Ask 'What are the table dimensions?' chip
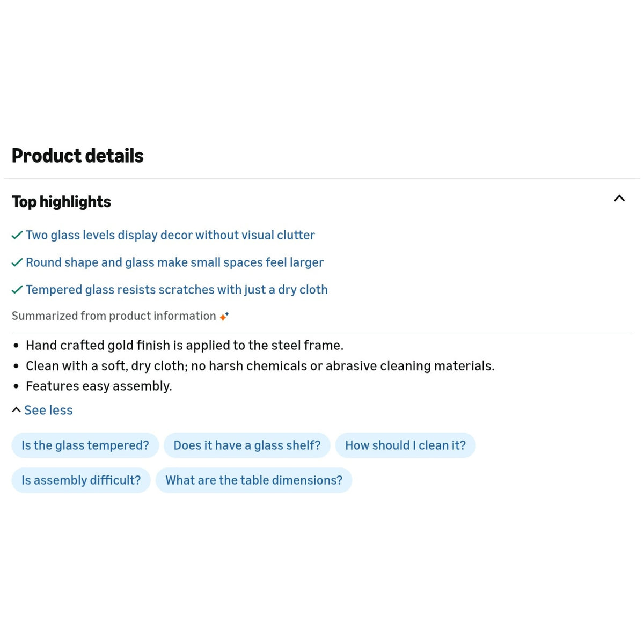This screenshot has width=644, height=644. click(254, 480)
